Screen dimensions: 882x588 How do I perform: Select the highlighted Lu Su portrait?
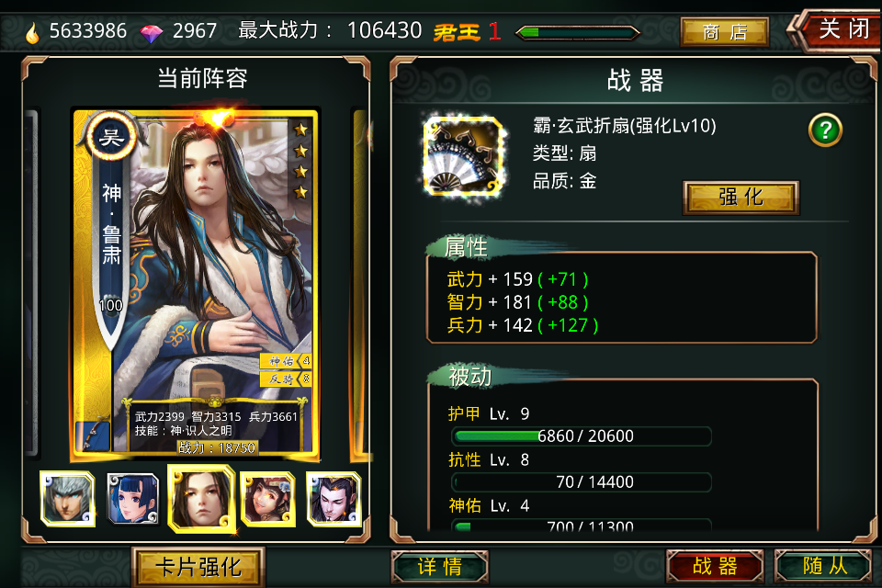tap(201, 499)
